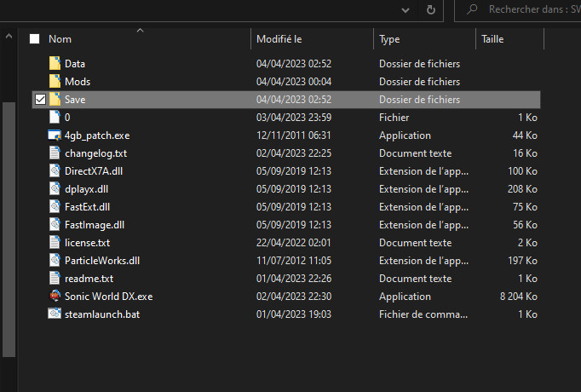Click the 03/04/2023 23:59 date cell
This screenshot has width=581, height=392.
(294, 118)
